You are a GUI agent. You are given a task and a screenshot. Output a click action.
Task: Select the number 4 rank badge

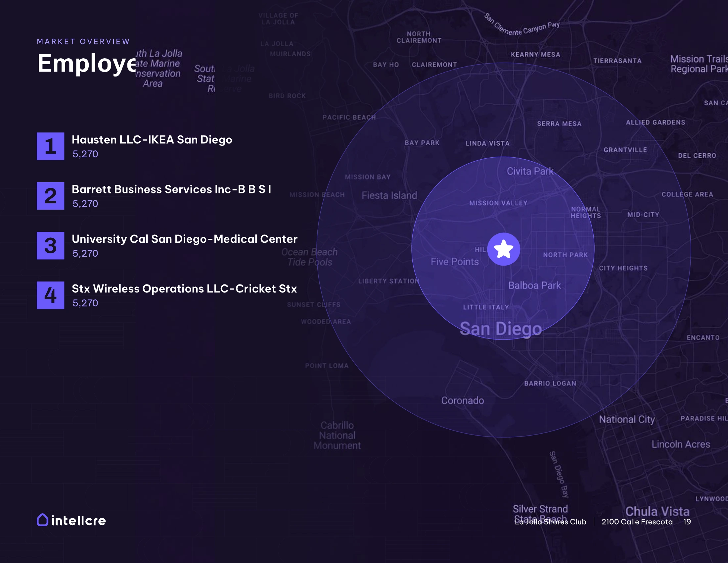pos(50,295)
